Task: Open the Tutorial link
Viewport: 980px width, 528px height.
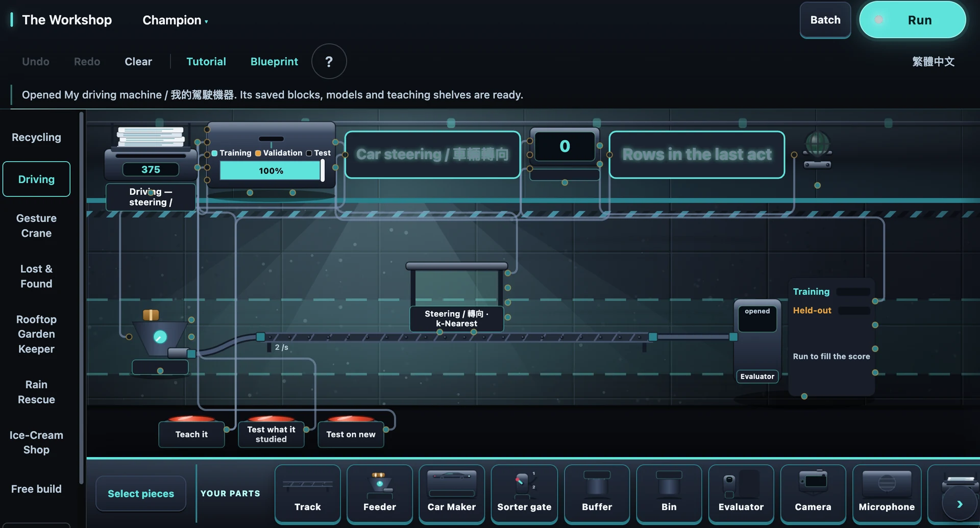Action: (206, 62)
